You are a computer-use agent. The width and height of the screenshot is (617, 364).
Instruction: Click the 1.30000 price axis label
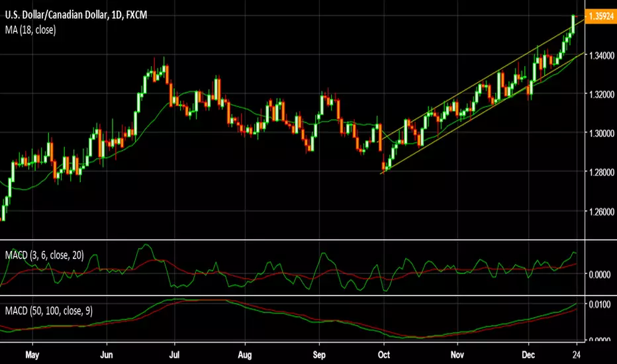point(601,134)
